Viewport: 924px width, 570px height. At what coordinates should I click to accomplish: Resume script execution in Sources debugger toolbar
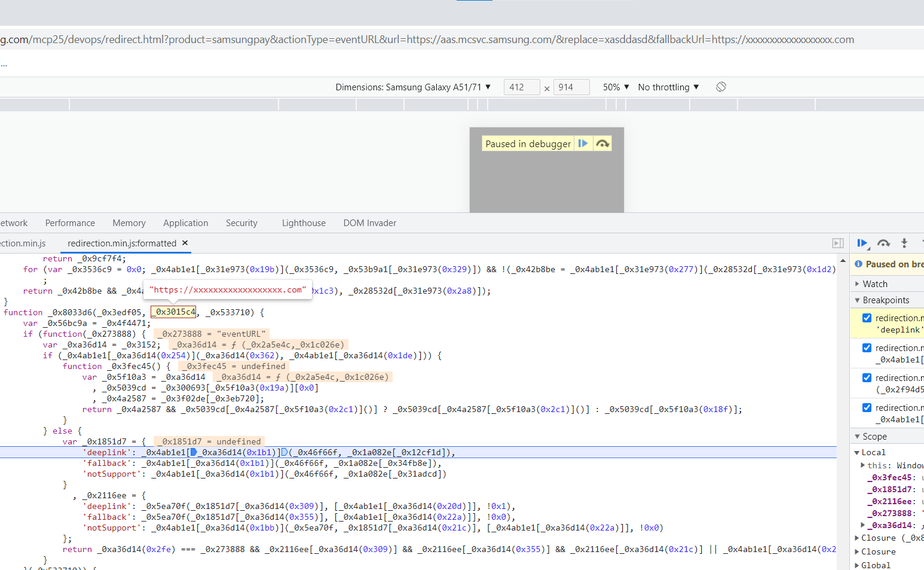(862, 243)
